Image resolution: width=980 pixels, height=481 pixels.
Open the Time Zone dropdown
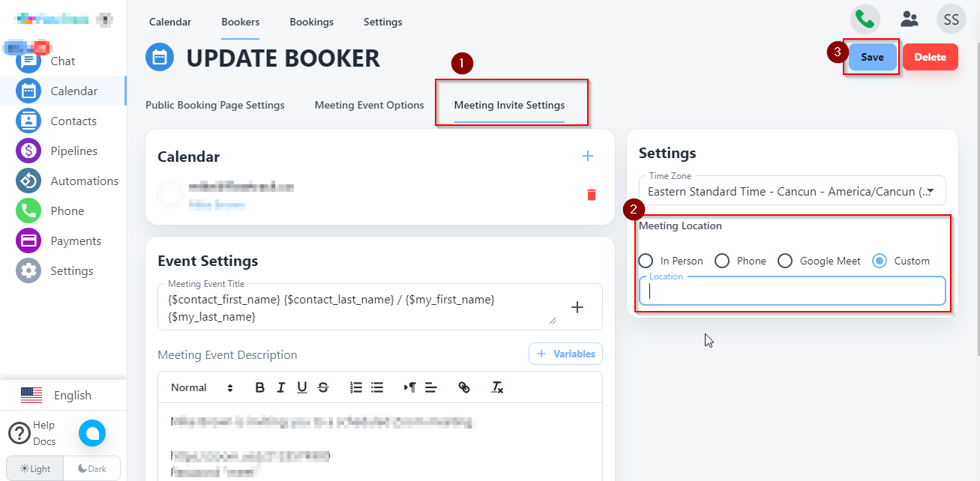point(792,191)
